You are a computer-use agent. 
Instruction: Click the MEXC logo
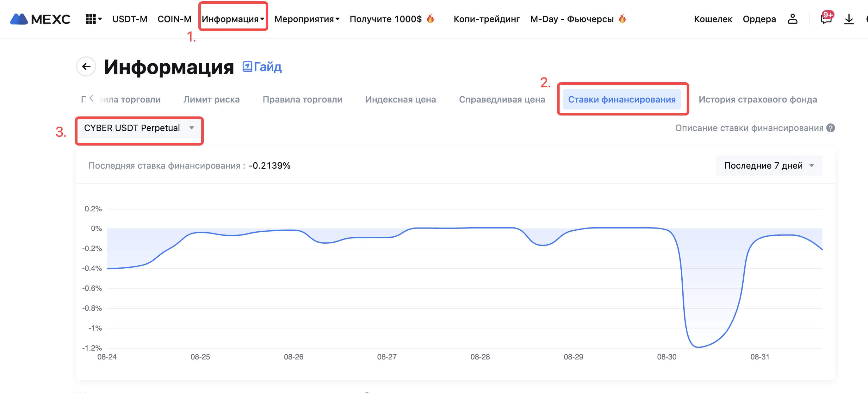click(x=40, y=19)
